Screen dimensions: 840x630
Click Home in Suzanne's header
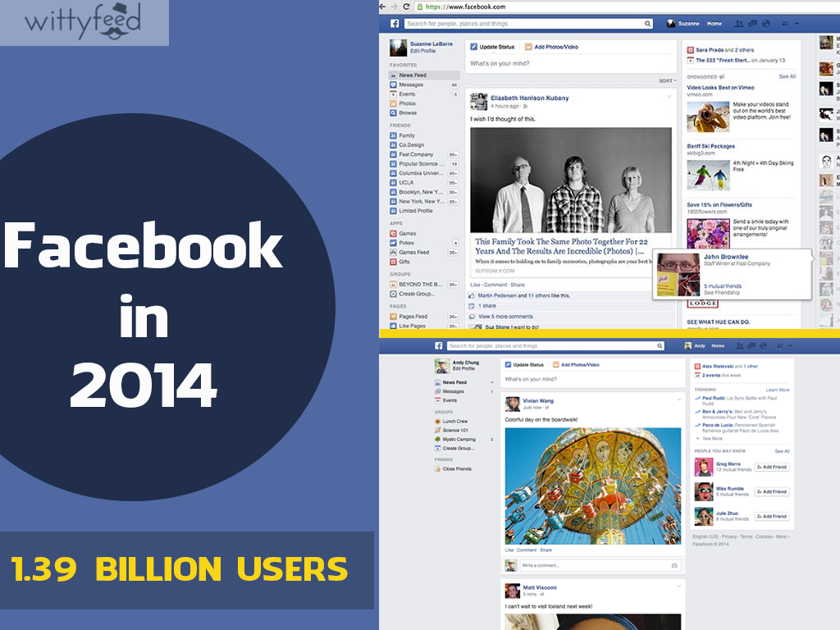[714, 24]
